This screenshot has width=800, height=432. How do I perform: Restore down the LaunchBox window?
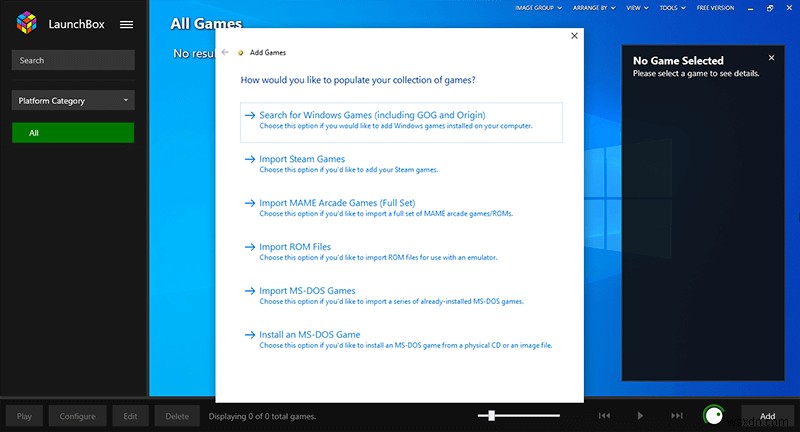[770, 8]
